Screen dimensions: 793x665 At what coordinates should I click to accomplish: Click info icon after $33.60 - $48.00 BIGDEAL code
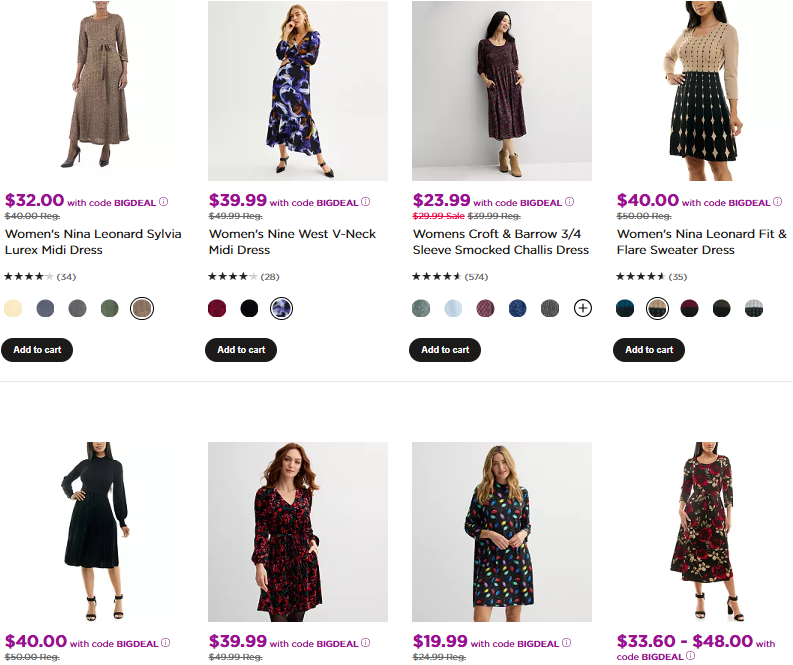pos(693,657)
